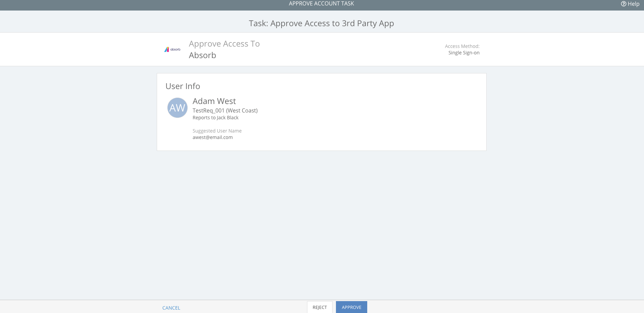644x313 pixels.
Task: Click the APPROVE ACCOUNT TASK header title
Action: (x=321, y=3)
